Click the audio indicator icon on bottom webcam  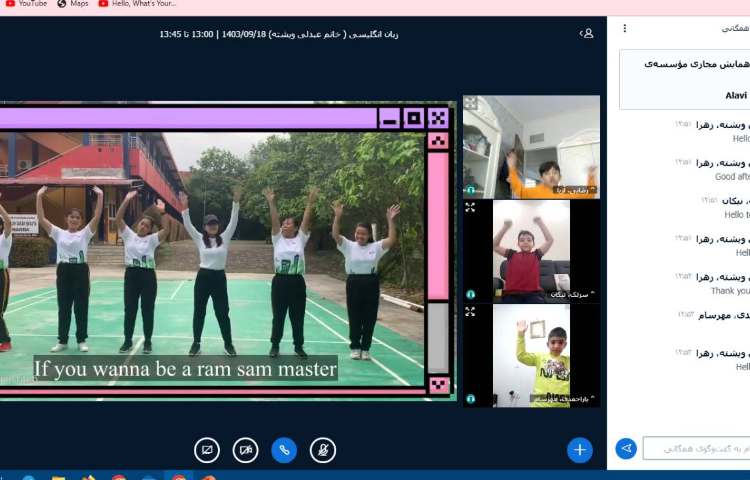(471, 398)
